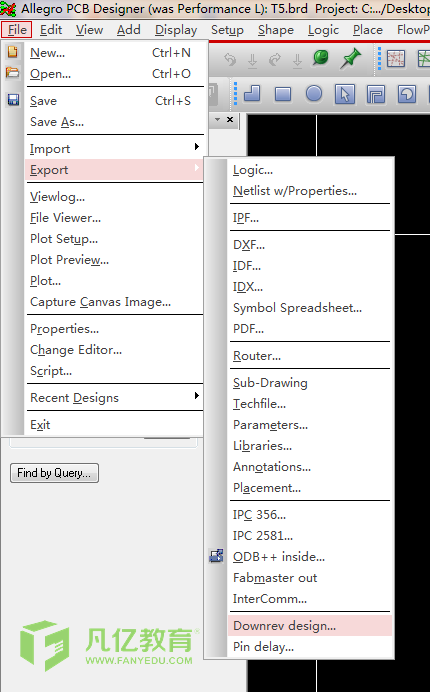Click the green 3D canvas view icon

click(x=321, y=58)
